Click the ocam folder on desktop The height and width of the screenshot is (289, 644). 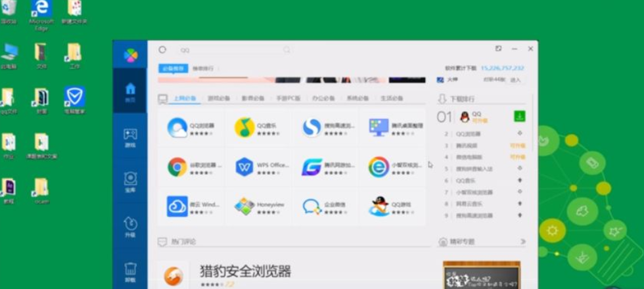pyautogui.click(x=41, y=191)
